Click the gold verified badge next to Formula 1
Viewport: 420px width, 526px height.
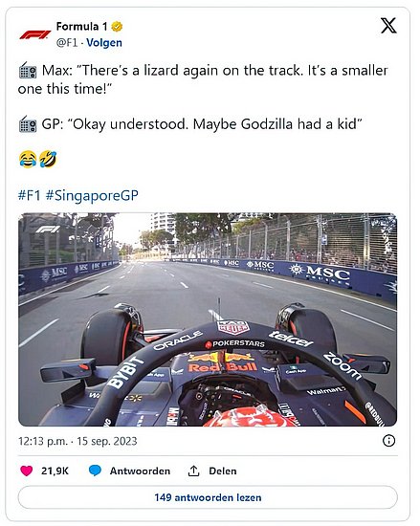click(x=117, y=26)
